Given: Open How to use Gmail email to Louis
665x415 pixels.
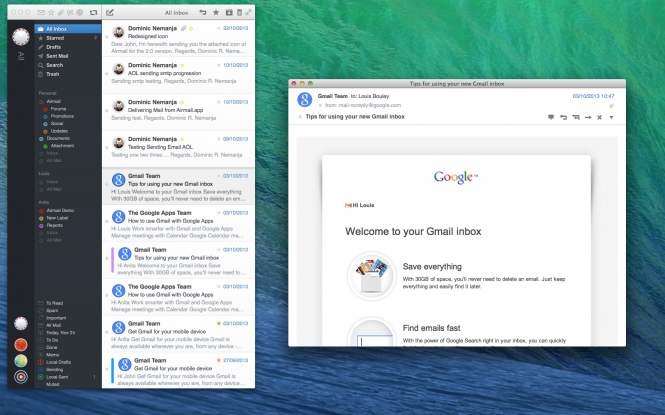Looking at the screenshot, I should pyautogui.click(x=179, y=223).
